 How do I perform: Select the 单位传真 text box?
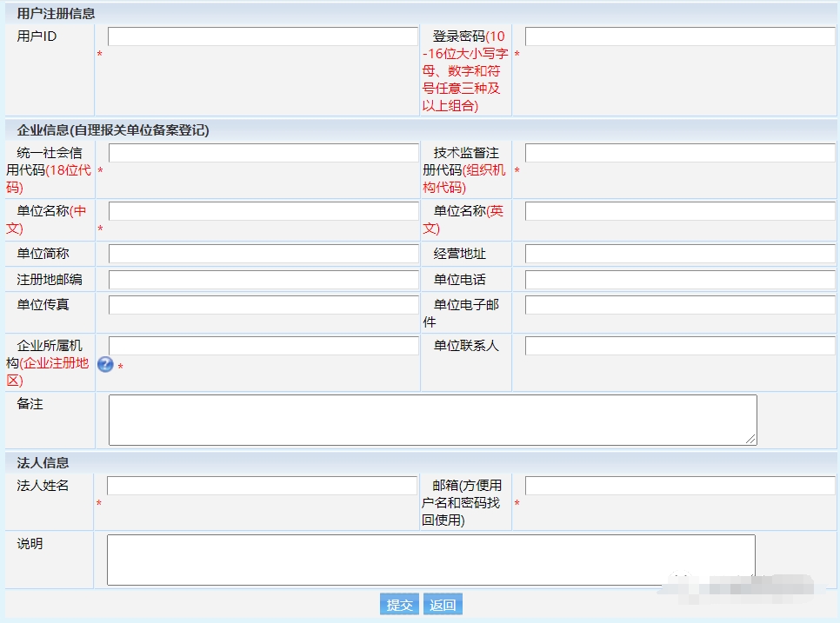263,305
